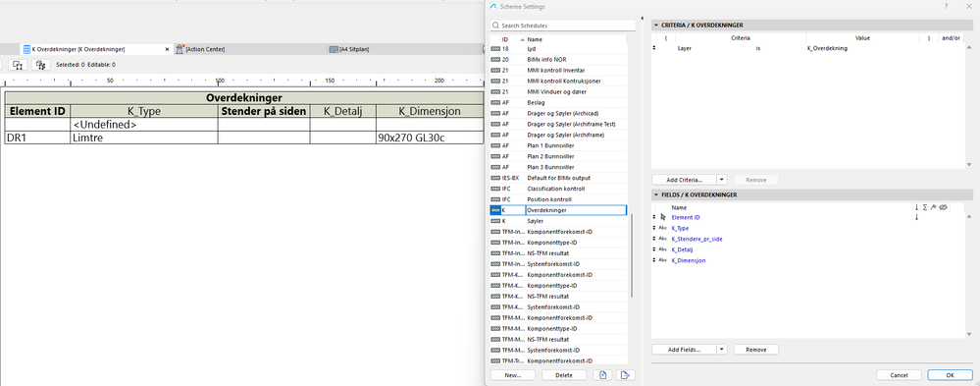Click the schedule icon of the Beslag row
This screenshot has width=980, height=386.
(x=495, y=102)
